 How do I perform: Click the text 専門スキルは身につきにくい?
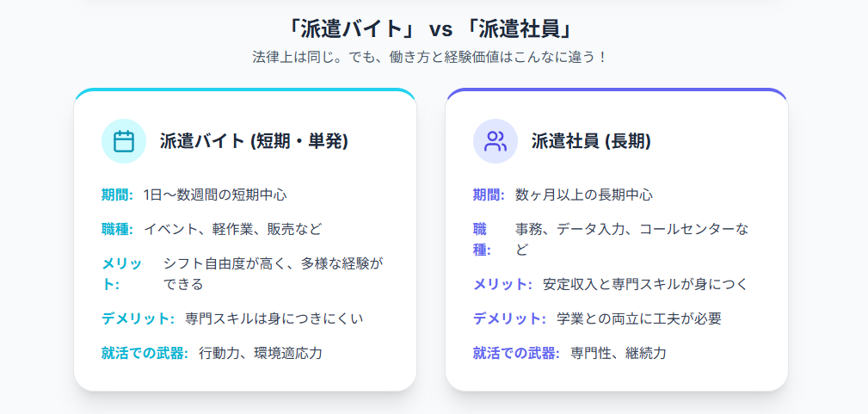point(274,318)
